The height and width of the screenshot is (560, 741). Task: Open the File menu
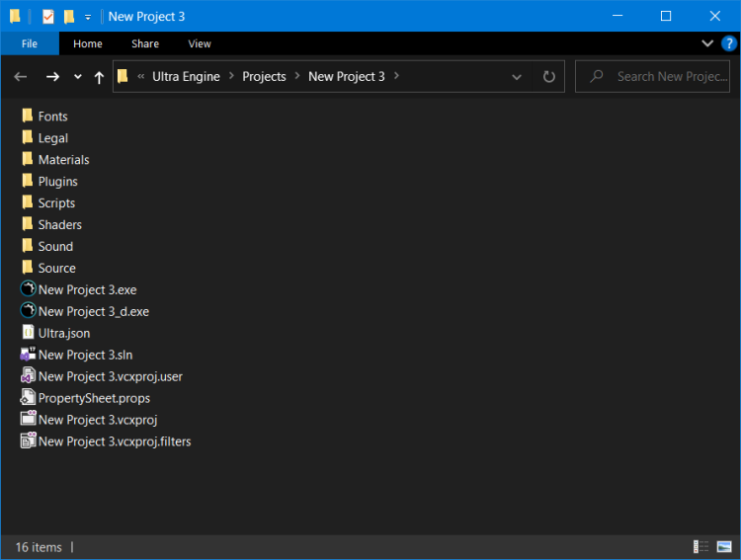(x=30, y=43)
